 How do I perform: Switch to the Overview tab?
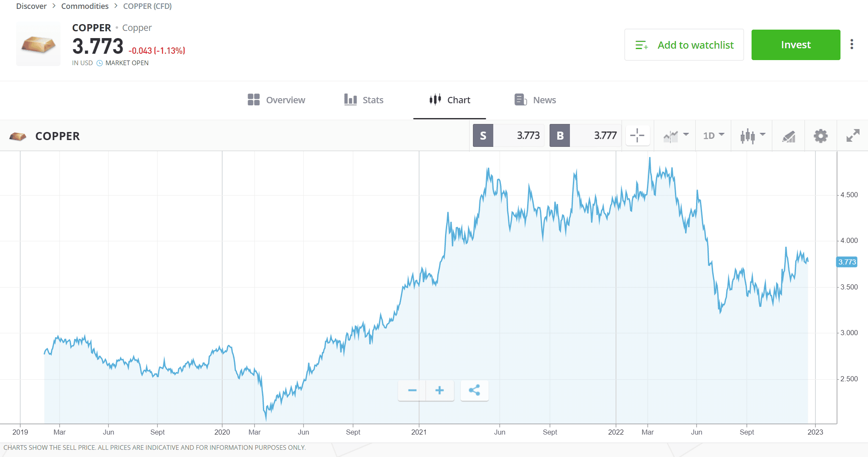(276, 100)
